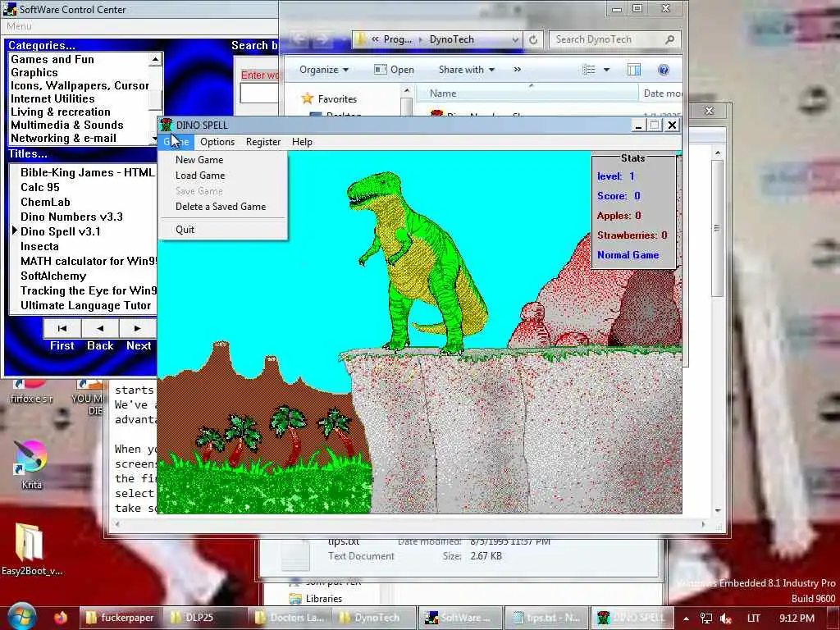The height and width of the screenshot is (630, 840).
Task: Click the Dino Spell title bar icon
Action: point(166,125)
